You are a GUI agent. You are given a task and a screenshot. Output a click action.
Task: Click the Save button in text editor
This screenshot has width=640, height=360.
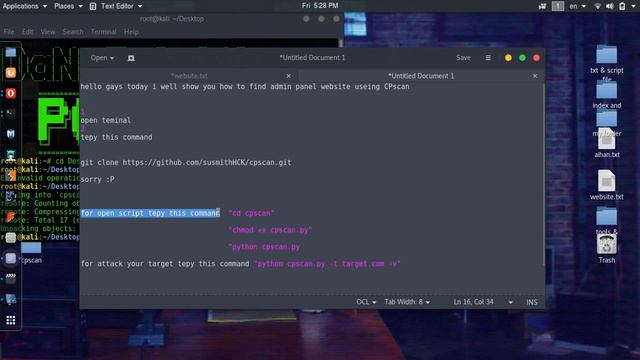point(463,58)
